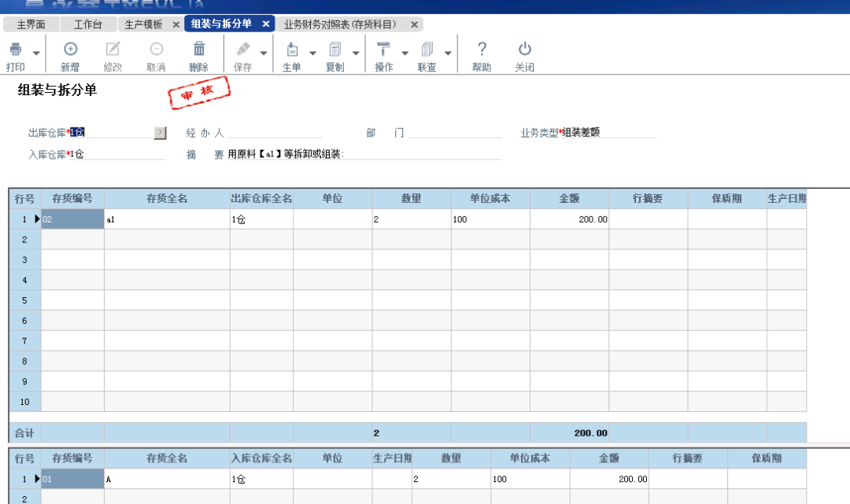
Task: Click the 操作 (Operation) icon
Action: [x=383, y=50]
